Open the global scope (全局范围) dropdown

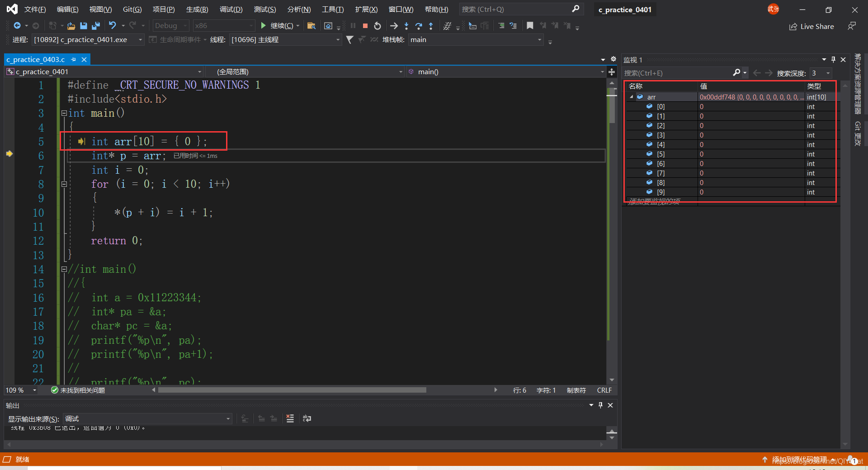[304, 72]
